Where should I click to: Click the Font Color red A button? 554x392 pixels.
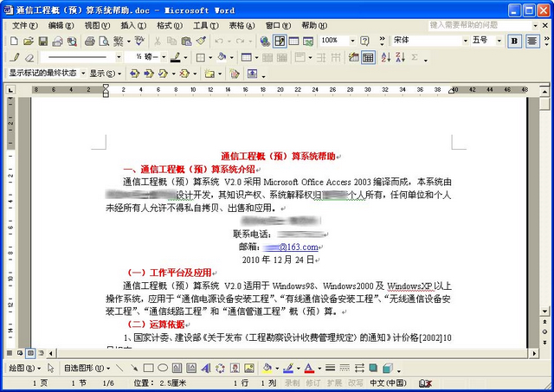tap(309, 369)
